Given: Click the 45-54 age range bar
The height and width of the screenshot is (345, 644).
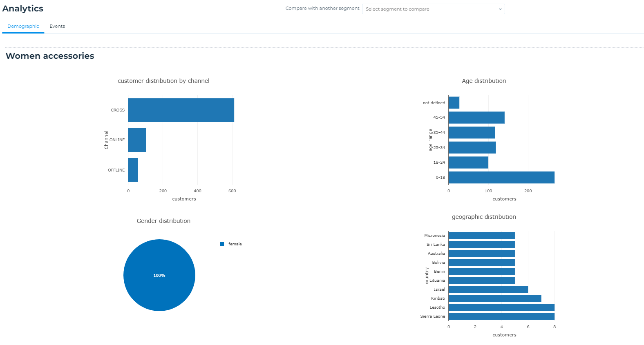Looking at the screenshot, I should click(x=476, y=118).
